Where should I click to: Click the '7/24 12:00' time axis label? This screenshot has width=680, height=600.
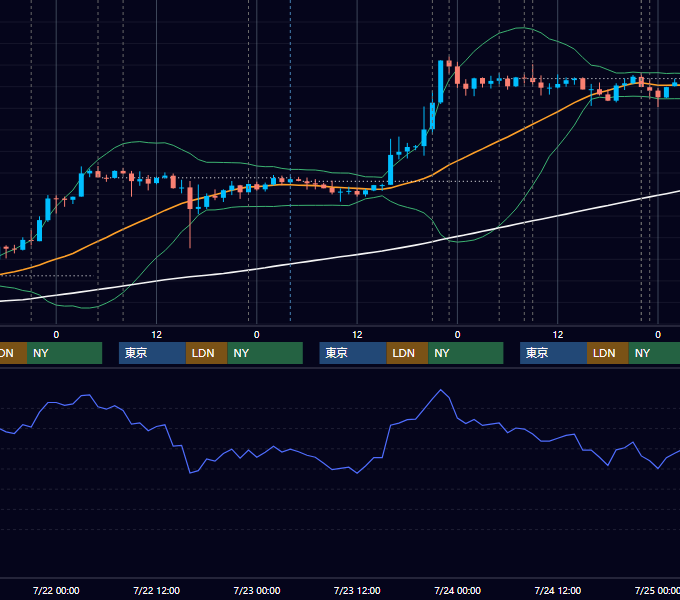(x=558, y=590)
